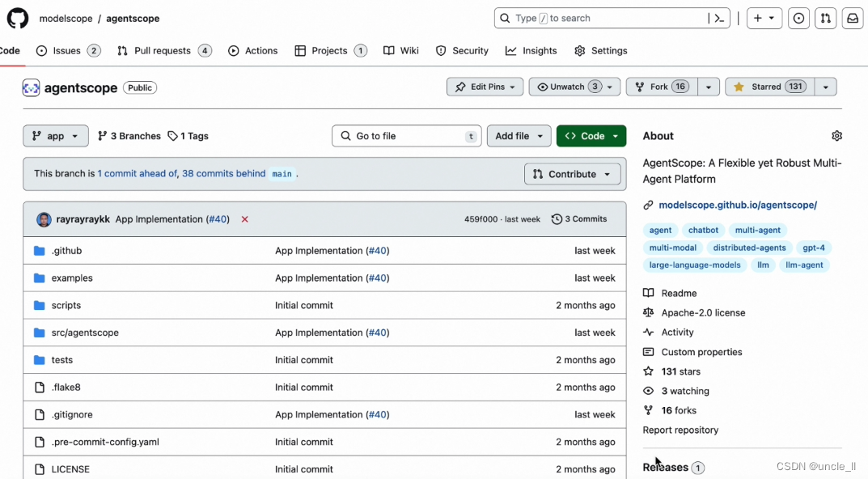Expand the Unwatch dropdown
This screenshot has height=479, width=868.
[x=574, y=87]
